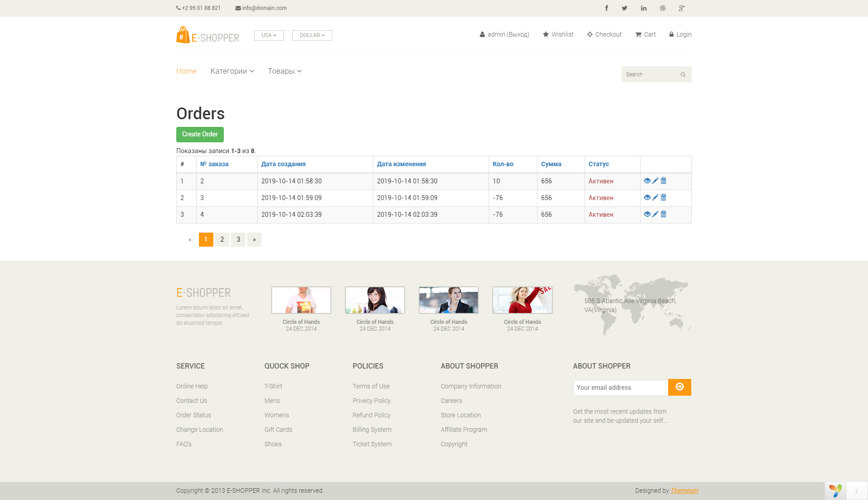Click the Create Order button
This screenshot has width=868, height=500.
(x=200, y=134)
